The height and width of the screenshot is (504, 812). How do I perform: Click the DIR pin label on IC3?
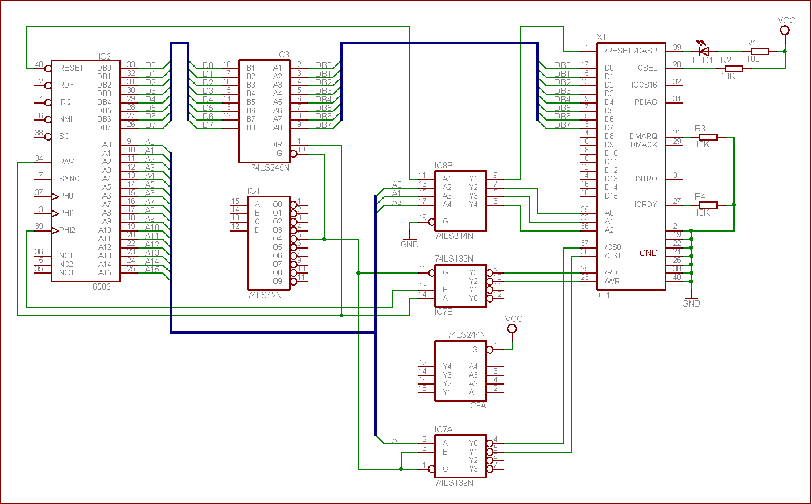pos(276,144)
